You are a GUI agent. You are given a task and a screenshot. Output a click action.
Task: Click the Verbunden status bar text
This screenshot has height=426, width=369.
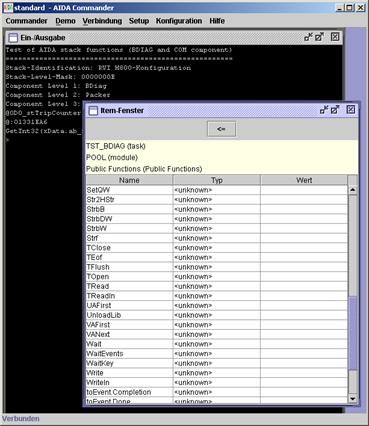pyautogui.click(x=21, y=419)
